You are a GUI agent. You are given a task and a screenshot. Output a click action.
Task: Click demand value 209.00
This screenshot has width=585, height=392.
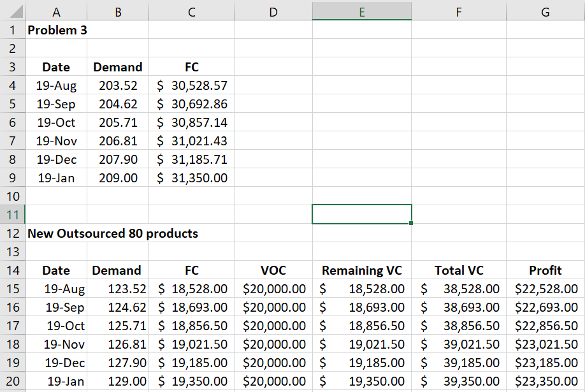click(118, 178)
